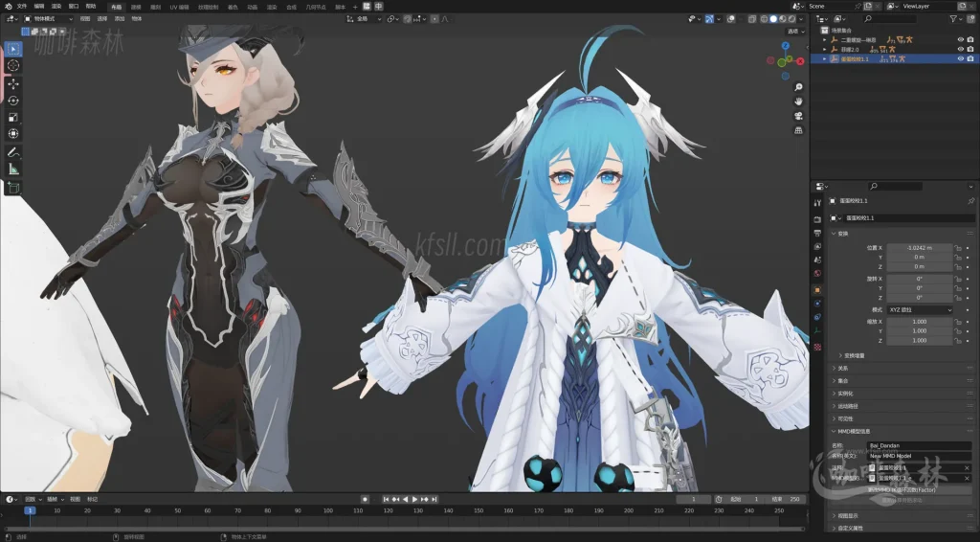Switch to the 着色 workspace tab
The image size is (980, 542).
[x=233, y=7]
